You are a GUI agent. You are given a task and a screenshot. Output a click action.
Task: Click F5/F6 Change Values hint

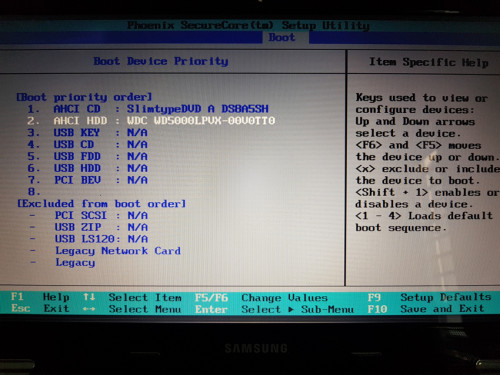click(x=261, y=297)
